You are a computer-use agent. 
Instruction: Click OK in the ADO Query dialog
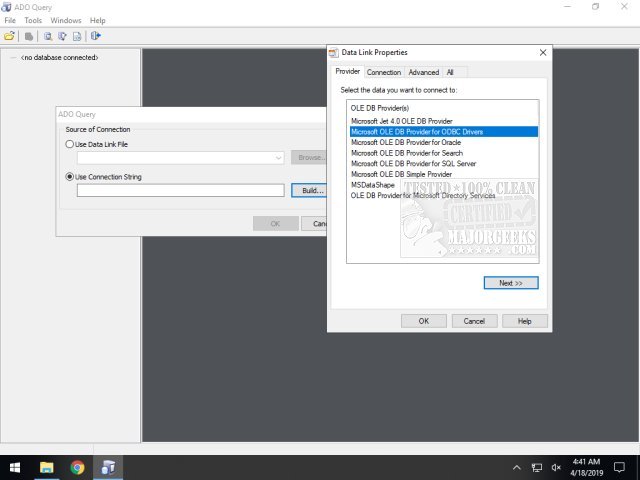click(x=276, y=224)
